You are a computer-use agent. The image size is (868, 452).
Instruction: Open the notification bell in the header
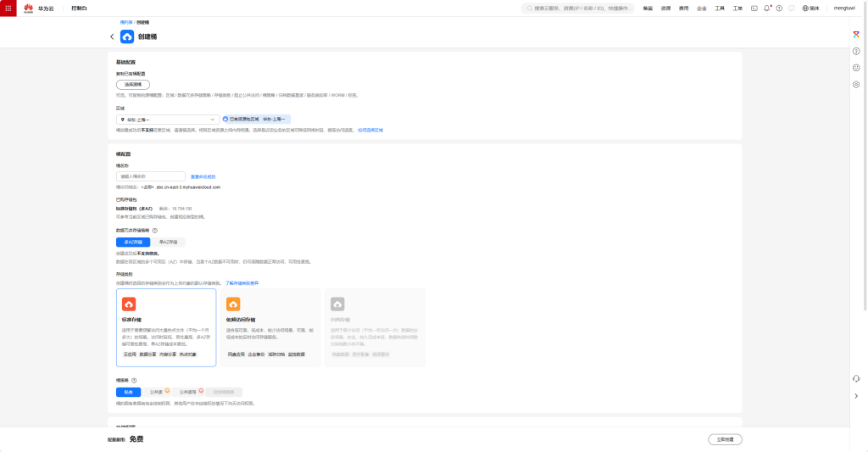[766, 8]
